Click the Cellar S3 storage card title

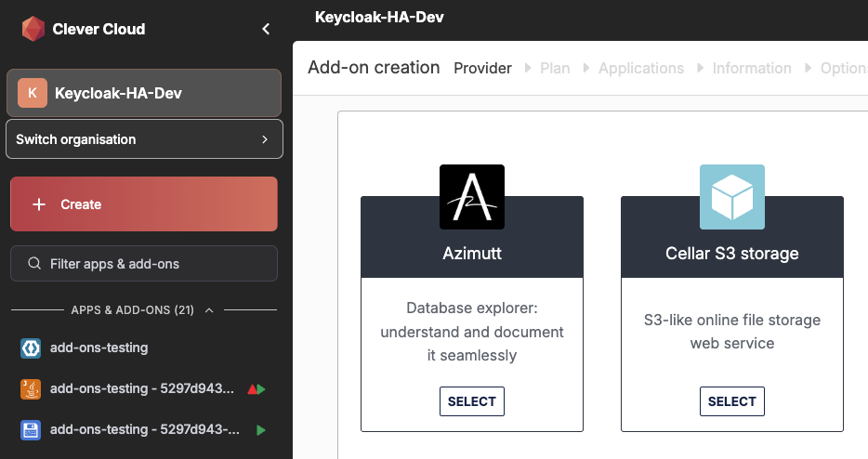(x=731, y=253)
